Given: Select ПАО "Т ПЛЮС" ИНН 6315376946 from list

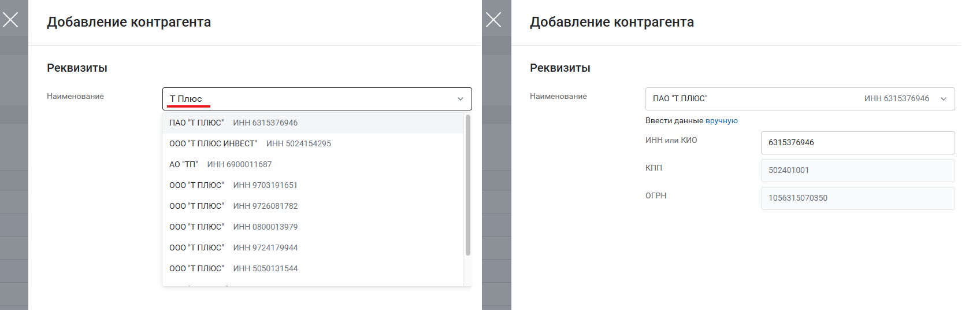Looking at the screenshot, I should 313,123.
